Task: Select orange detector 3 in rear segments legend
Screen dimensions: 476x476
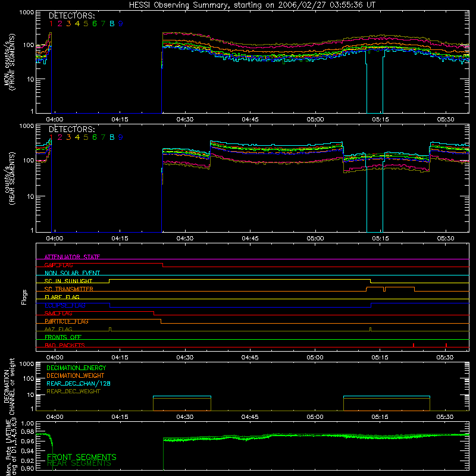Action: coord(68,137)
